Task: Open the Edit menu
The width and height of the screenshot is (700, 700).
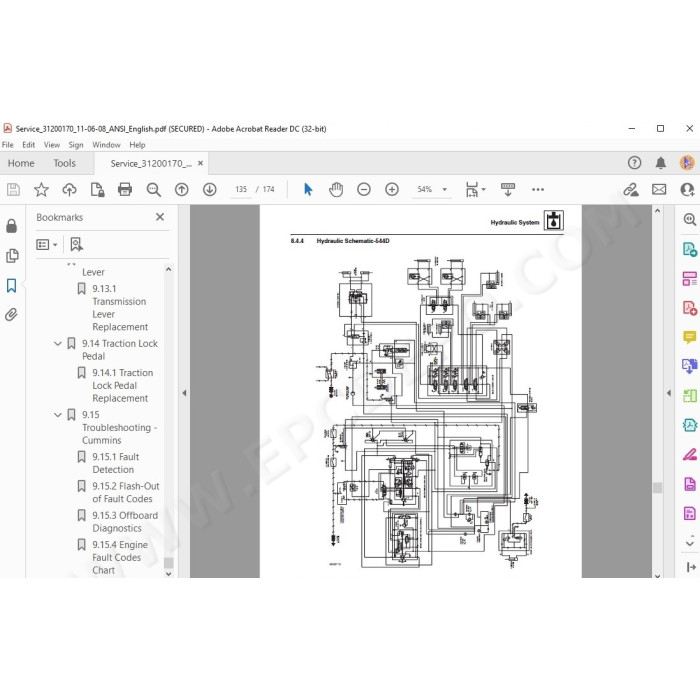Action: tap(29, 145)
